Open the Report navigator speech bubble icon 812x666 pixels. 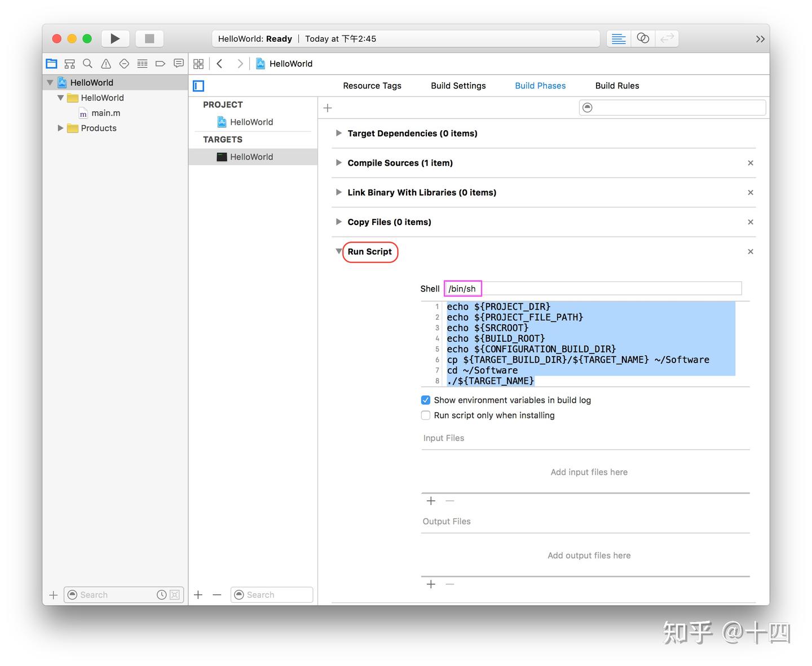(x=178, y=63)
